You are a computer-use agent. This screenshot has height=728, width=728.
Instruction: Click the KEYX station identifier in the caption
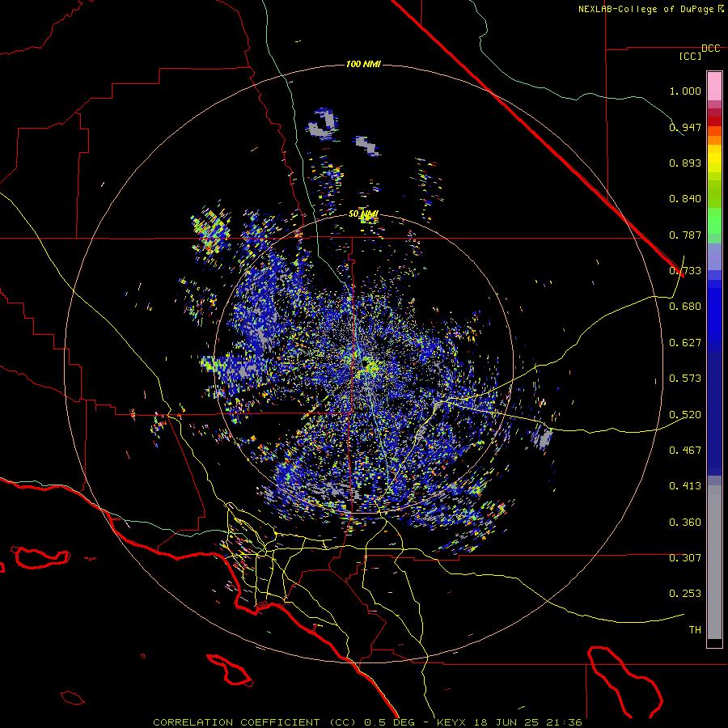[451, 722]
